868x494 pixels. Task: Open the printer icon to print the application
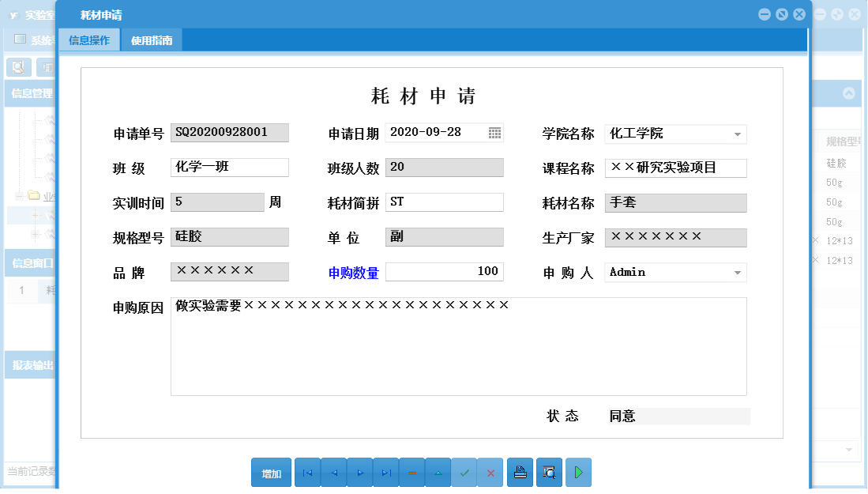520,472
